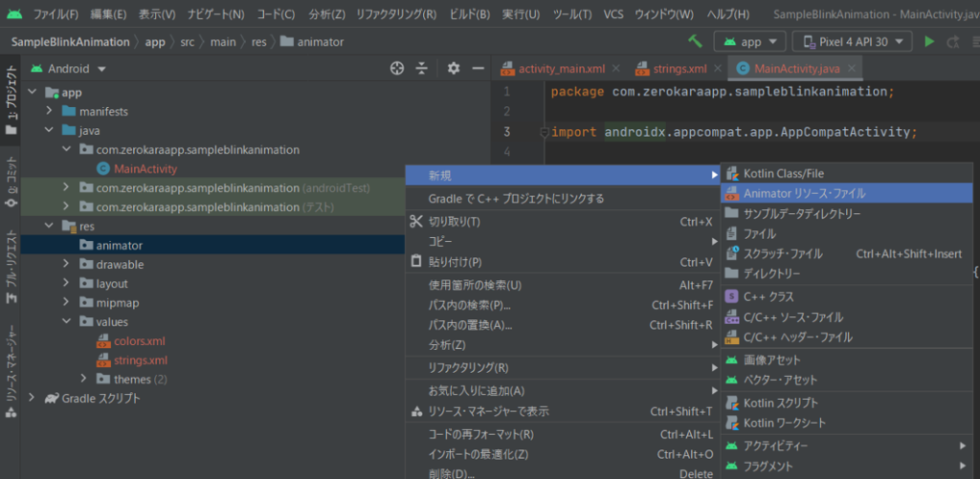980x479 pixels.
Task: Choose Kotlin ワークシート option
Action: pyautogui.click(x=847, y=423)
